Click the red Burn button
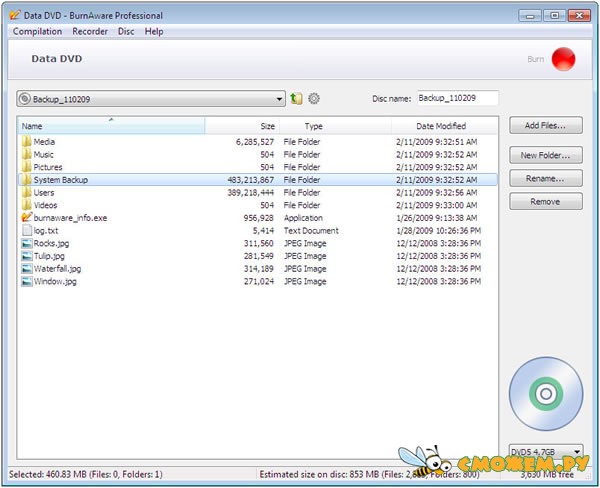The width and height of the screenshot is (600, 488). coord(563,59)
